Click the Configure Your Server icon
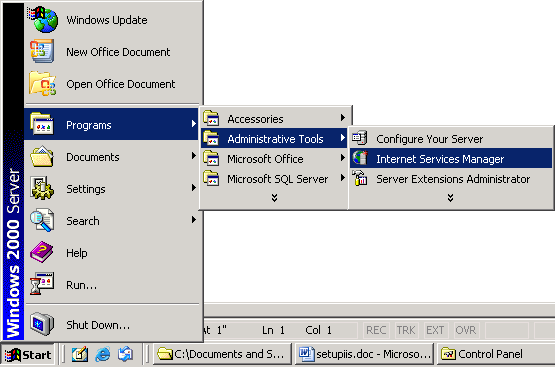 pos(360,138)
